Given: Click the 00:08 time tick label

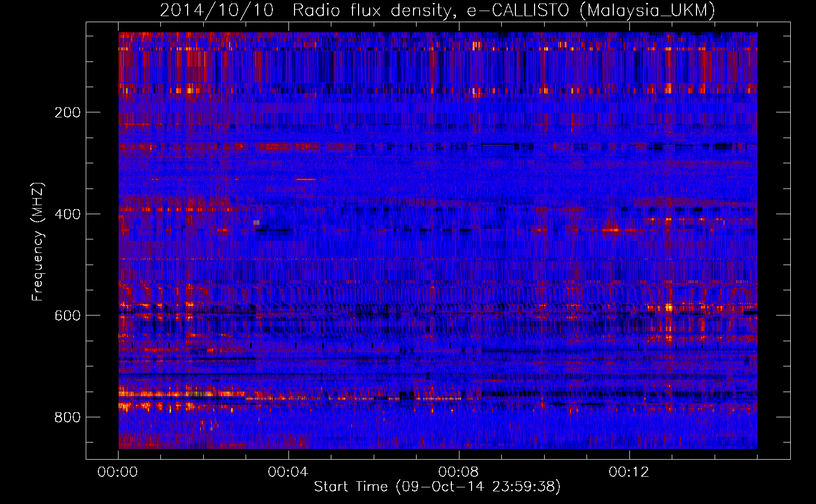Looking at the screenshot, I should (x=458, y=472).
